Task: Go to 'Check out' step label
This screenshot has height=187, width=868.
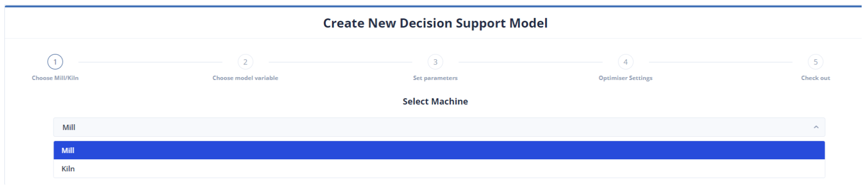Action: (815, 78)
